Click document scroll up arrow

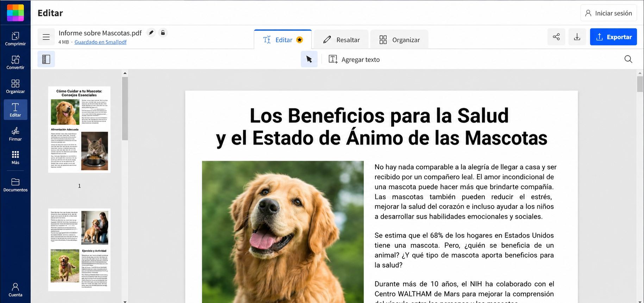pos(640,73)
